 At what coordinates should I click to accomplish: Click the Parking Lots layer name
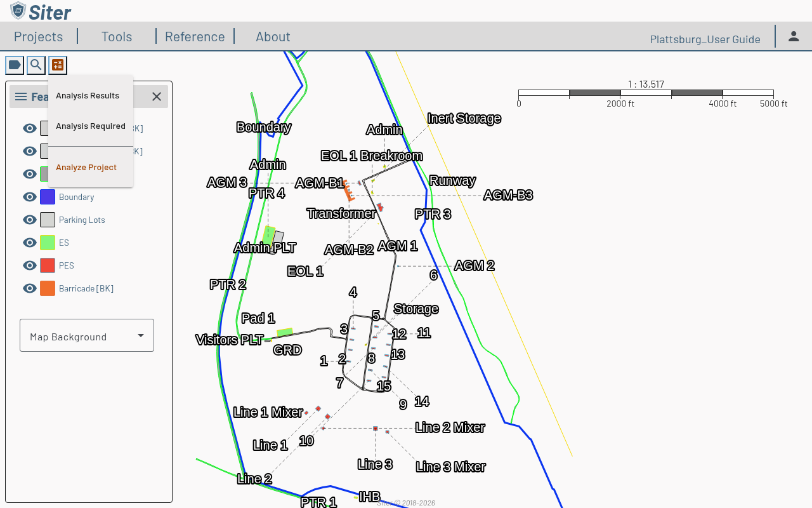[x=82, y=220]
